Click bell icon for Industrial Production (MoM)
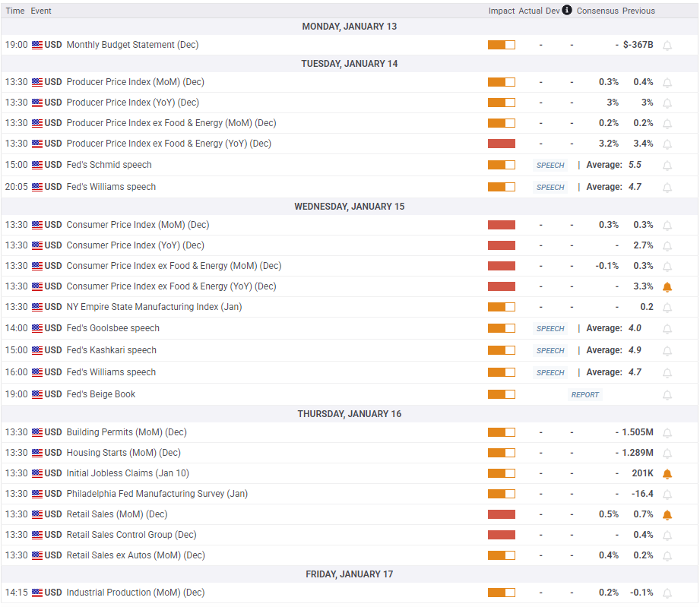 667,593
